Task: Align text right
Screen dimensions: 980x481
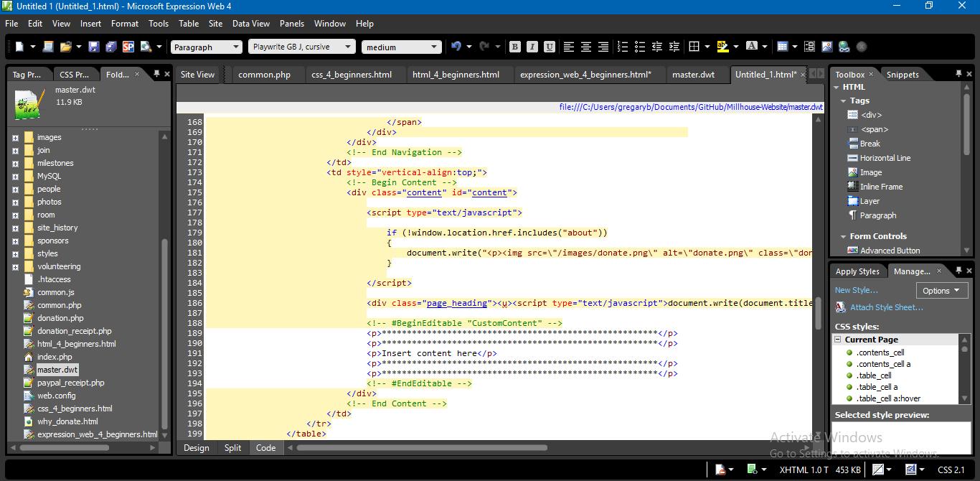Action: click(x=603, y=47)
